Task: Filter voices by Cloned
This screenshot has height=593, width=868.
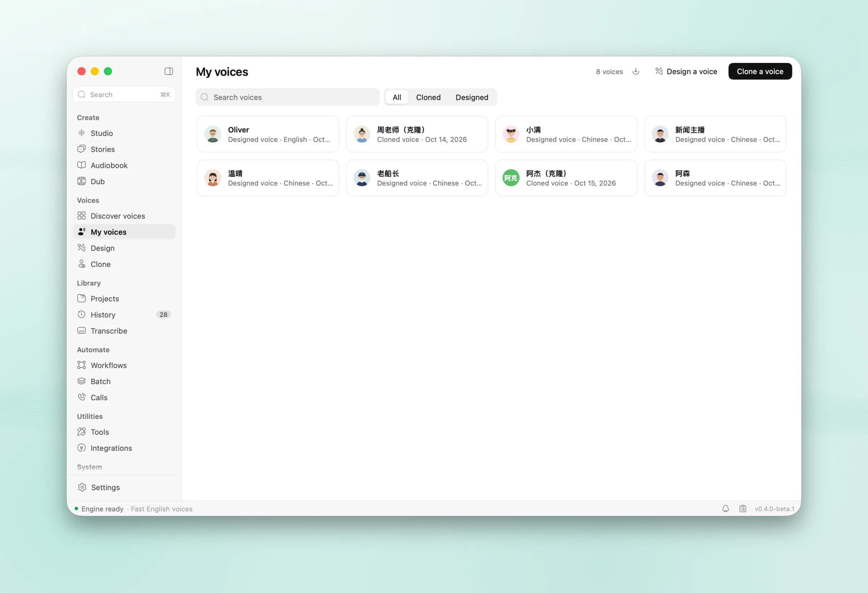Action: click(428, 98)
